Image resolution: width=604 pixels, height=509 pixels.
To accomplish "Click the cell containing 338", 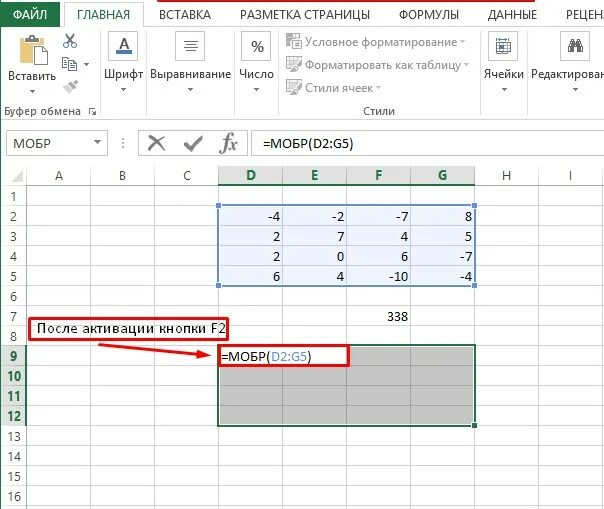I will [378, 316].
